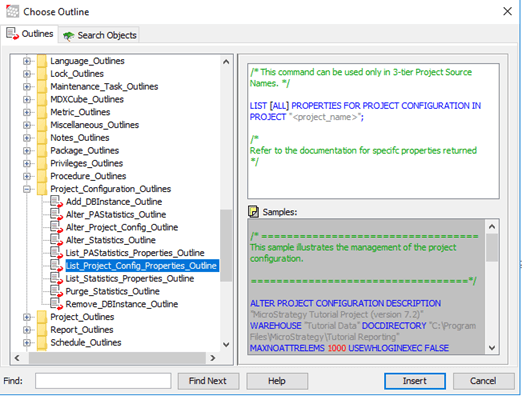Click the Samples pane scroll down arrow
This screenshot has height=396, width=522.
[492, 348]
